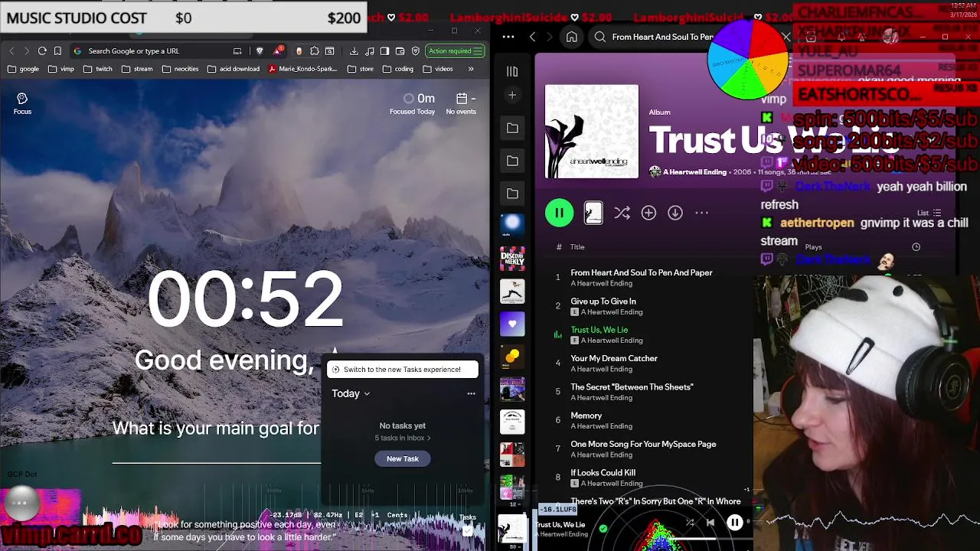This screenshot has height=551, width=980.
Task: Play The Secret "Between The Sheets"
Action: pyautogui.click(x=632, y=387)
